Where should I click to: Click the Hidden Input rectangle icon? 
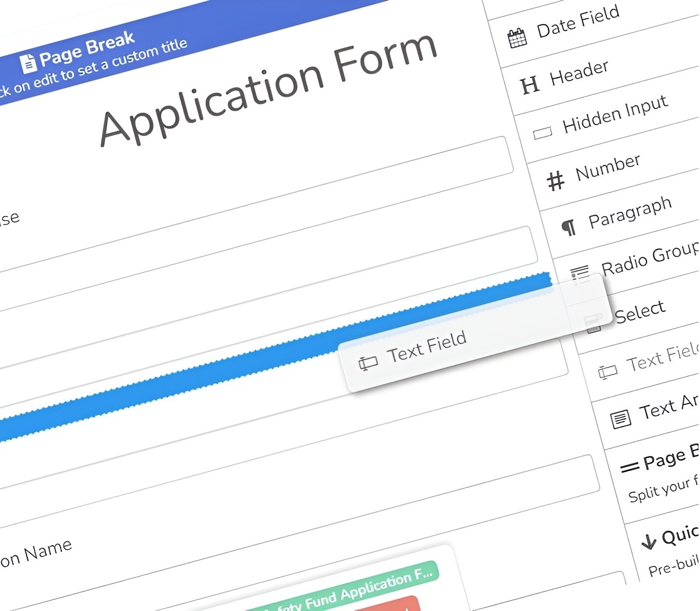tap(542, 133)
